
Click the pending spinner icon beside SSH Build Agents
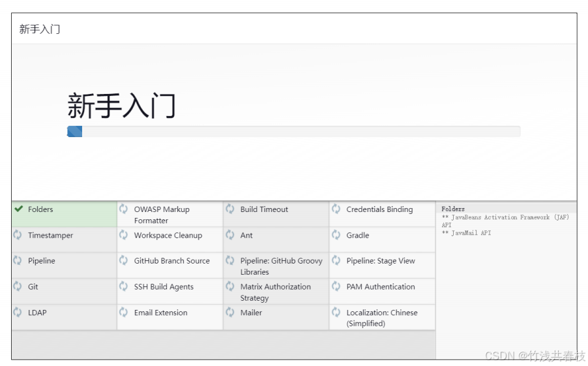123,286
